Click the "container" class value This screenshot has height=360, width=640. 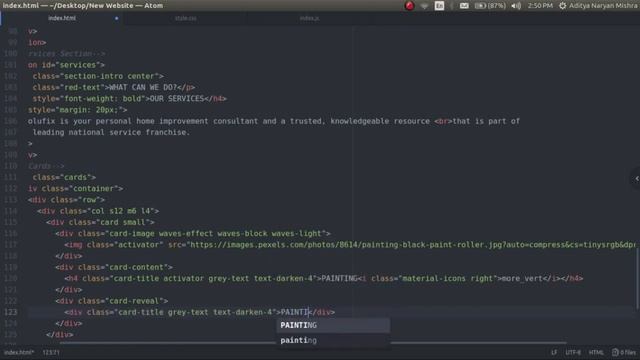point(93,189)
